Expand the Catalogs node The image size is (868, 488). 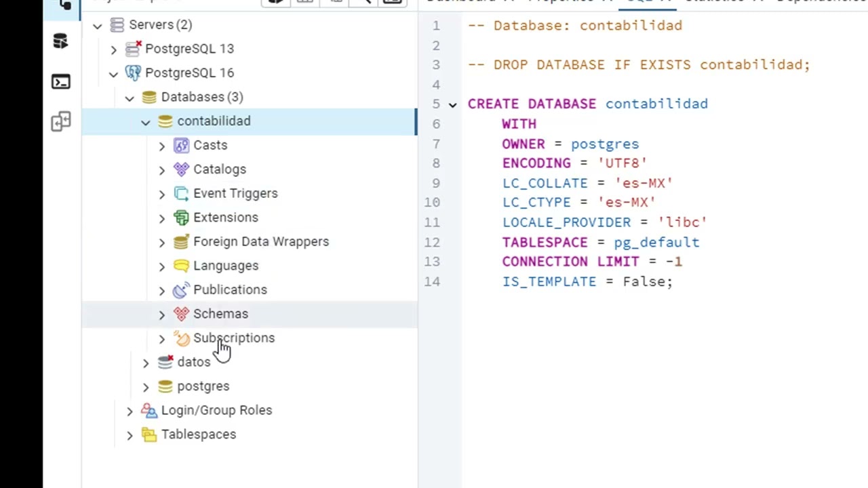[x=161, y=170]
